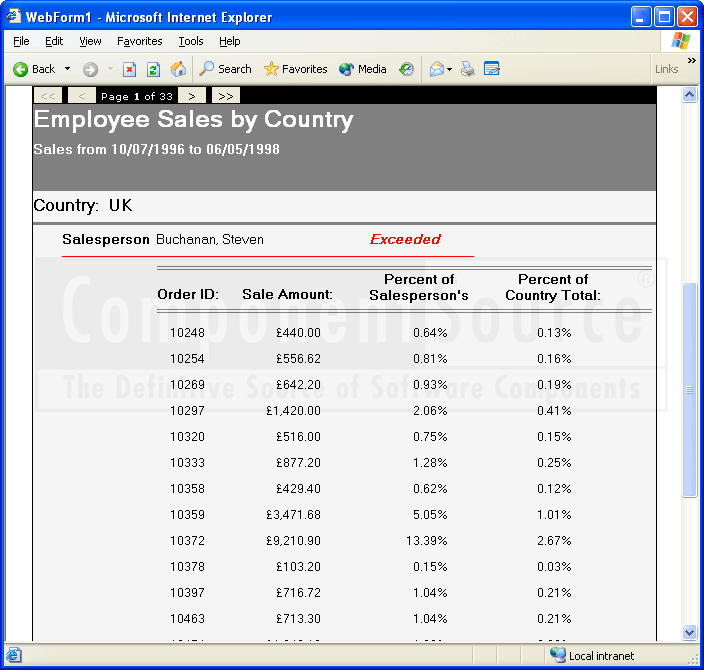Click sale amount £877.20
The width and height of the screenshot is (704, 670).
coord(299,463)
